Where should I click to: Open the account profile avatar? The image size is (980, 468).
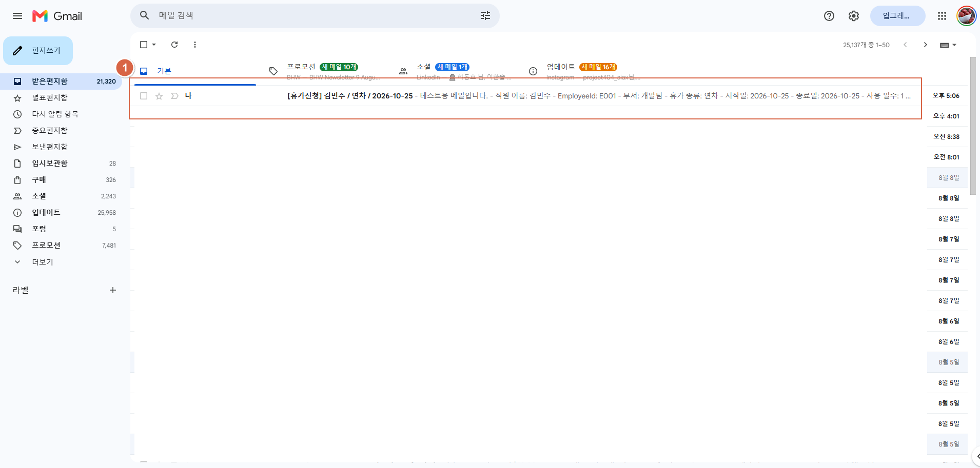[966, 16]
